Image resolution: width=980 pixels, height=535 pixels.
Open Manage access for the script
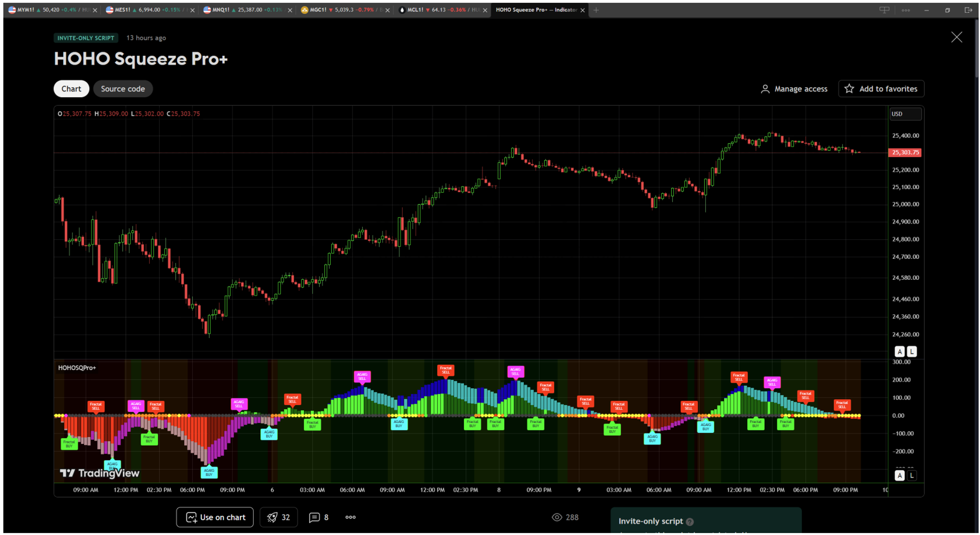[x=794, y=89]
